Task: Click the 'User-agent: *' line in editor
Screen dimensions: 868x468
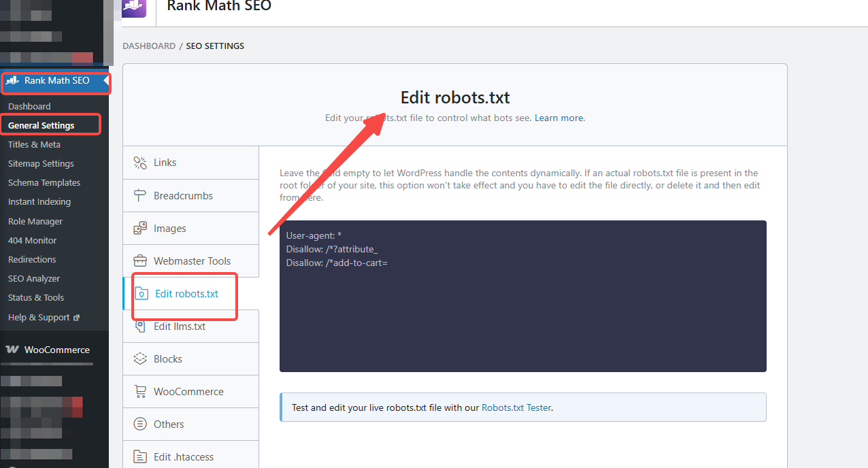Action: (x=314, y=235)
